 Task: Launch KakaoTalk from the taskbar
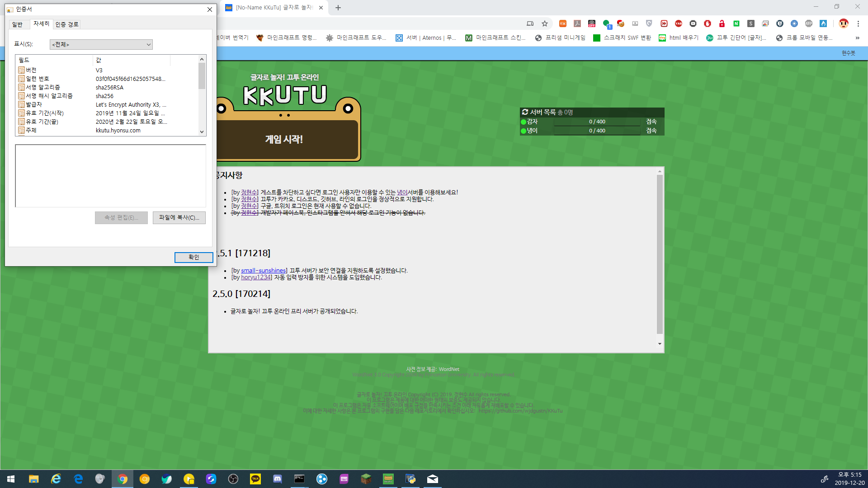tap(255, 479)
